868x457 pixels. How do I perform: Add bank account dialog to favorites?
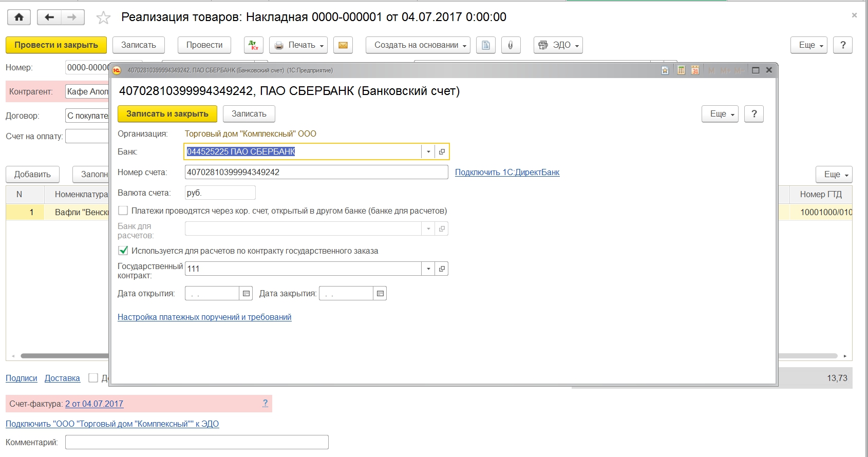pyautogui.click(x=665, y=70)
